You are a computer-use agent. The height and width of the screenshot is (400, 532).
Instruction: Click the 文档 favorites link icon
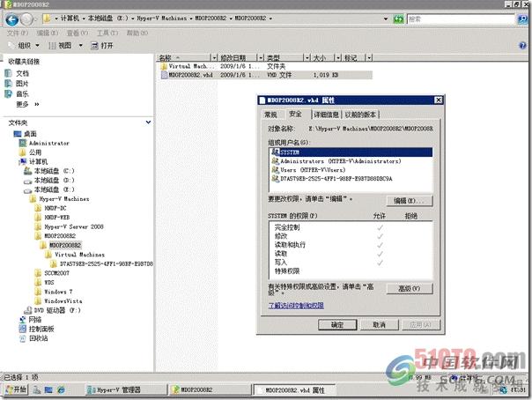(x=9, y=73)
